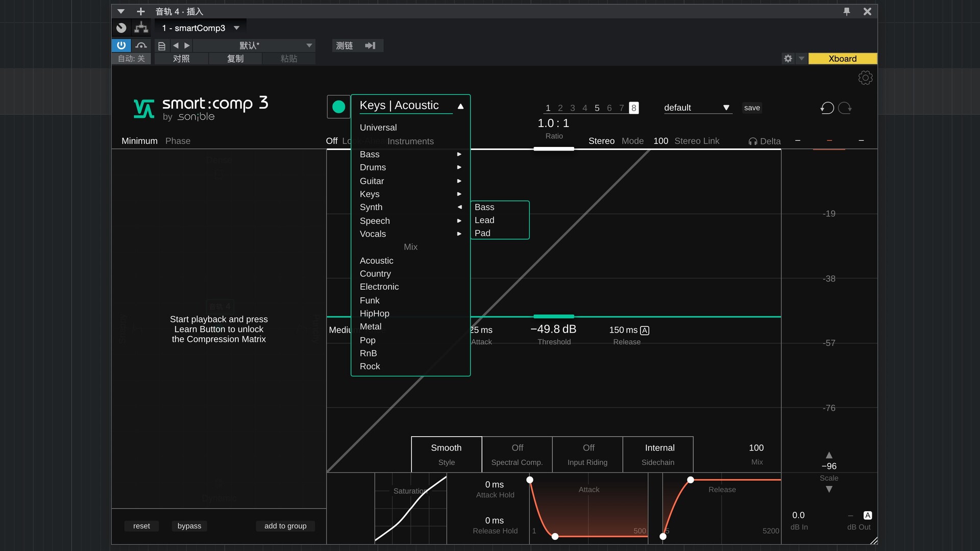
Task: Open the smart:comp settings gear icon
Action: click(865, 78)
